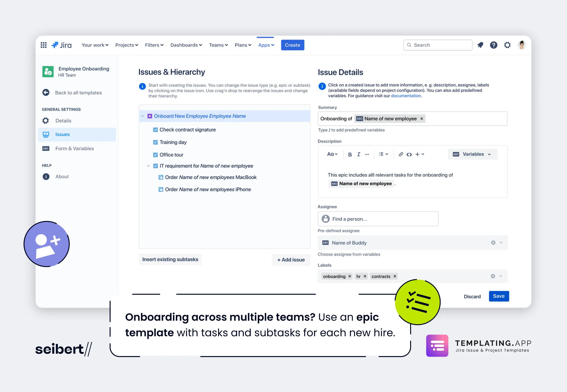Click the MacBook subtask icon
567x392 pixels.
click(x=161, y=177)
